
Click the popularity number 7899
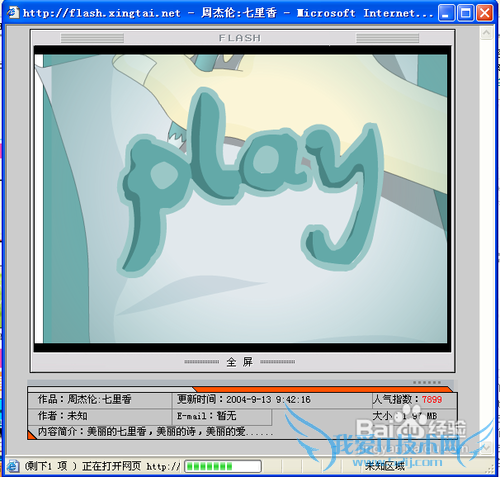click(432, 399)
